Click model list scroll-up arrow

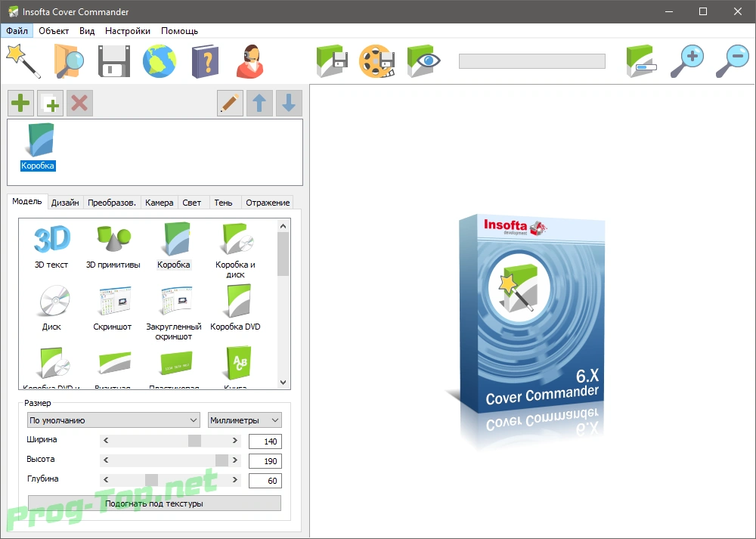click(283, 226)
